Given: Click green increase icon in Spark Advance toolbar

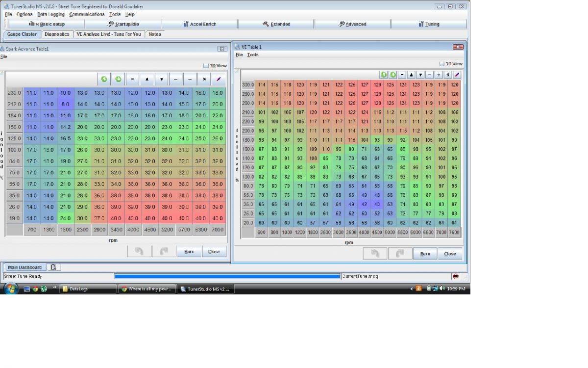Looking at the screenshot, I should pyautogui.click(x=104, y=79).
